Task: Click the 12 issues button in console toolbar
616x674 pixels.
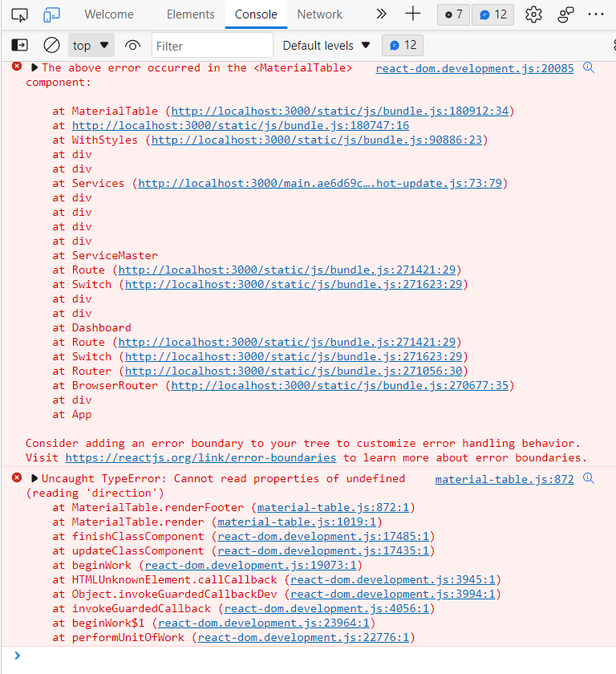Action: click(x=403, y=45)
